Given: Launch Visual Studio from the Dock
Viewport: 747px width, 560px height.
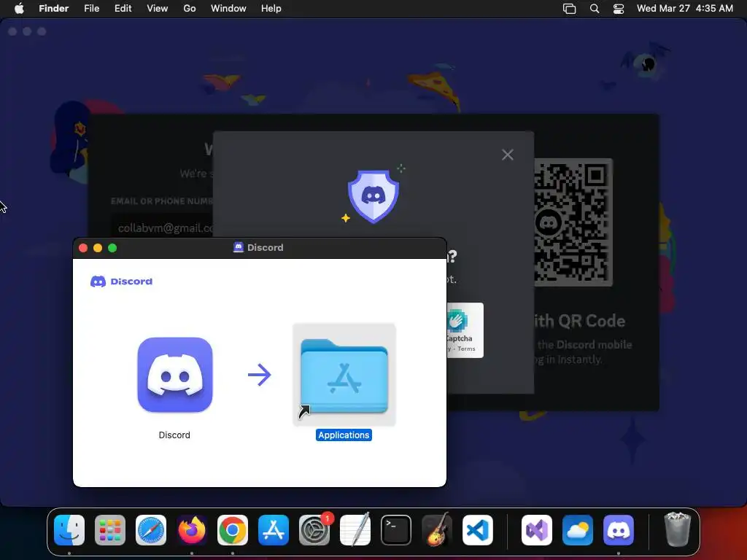Looking at the screenshot, I should [x=537, y=530].
